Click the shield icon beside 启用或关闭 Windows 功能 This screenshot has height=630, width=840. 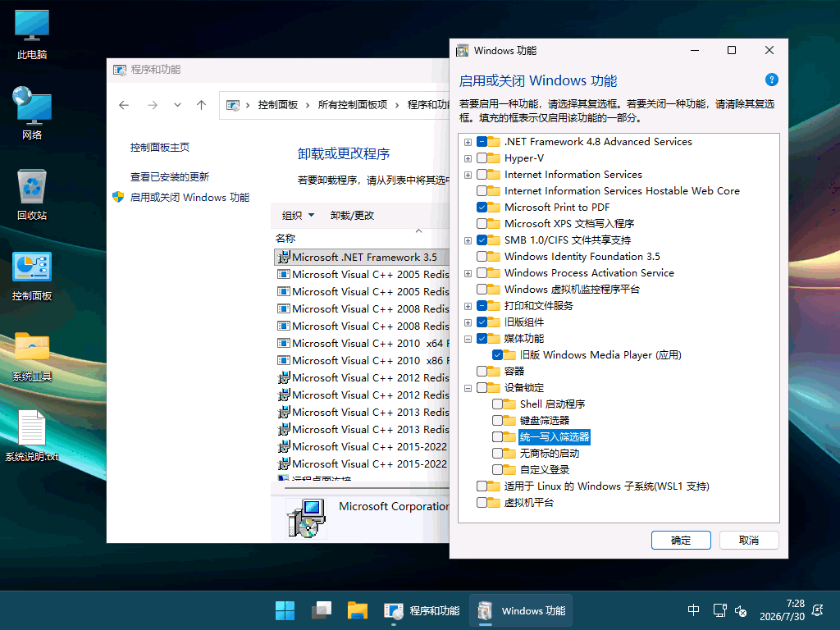(x=118, y=197)
